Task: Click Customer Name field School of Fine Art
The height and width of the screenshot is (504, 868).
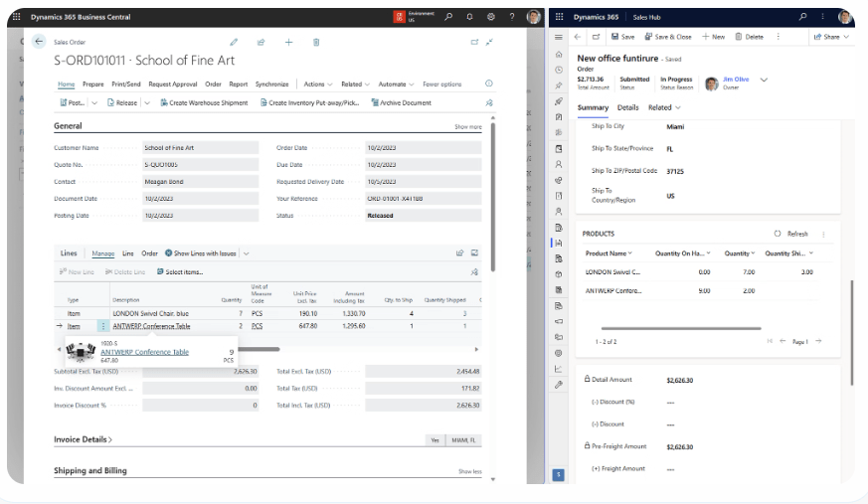Action: [201, 148]
